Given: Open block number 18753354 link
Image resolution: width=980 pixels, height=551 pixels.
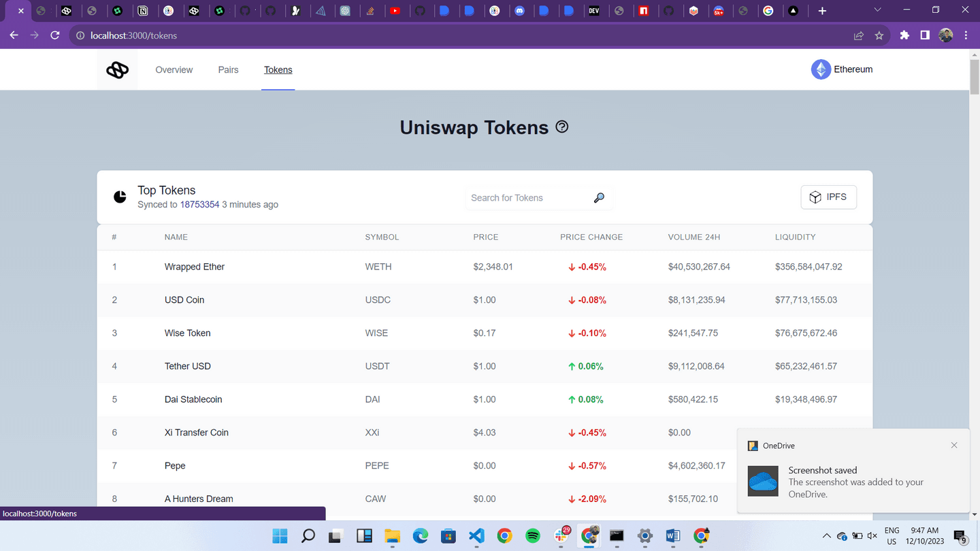Looking at the screenshot, I should click(x=199, y=204).
